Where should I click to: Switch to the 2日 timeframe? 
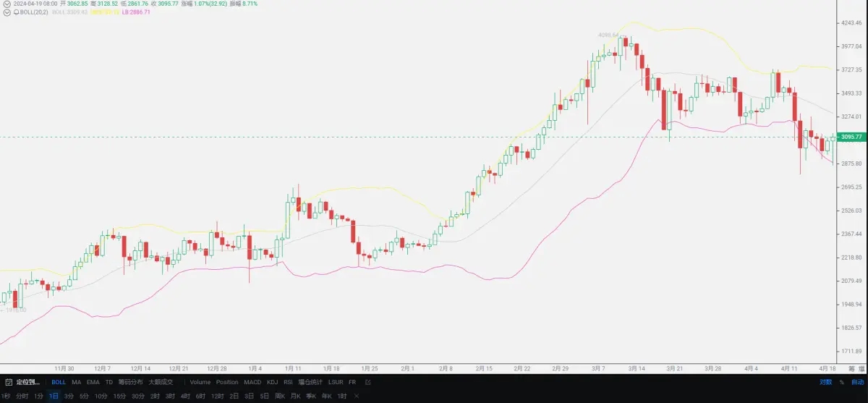pos(234,396)
